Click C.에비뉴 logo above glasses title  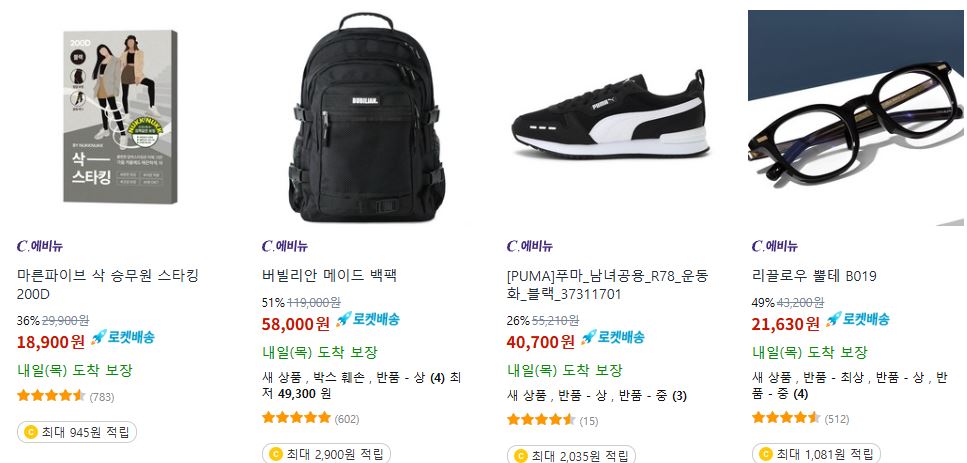click(775, 247)
